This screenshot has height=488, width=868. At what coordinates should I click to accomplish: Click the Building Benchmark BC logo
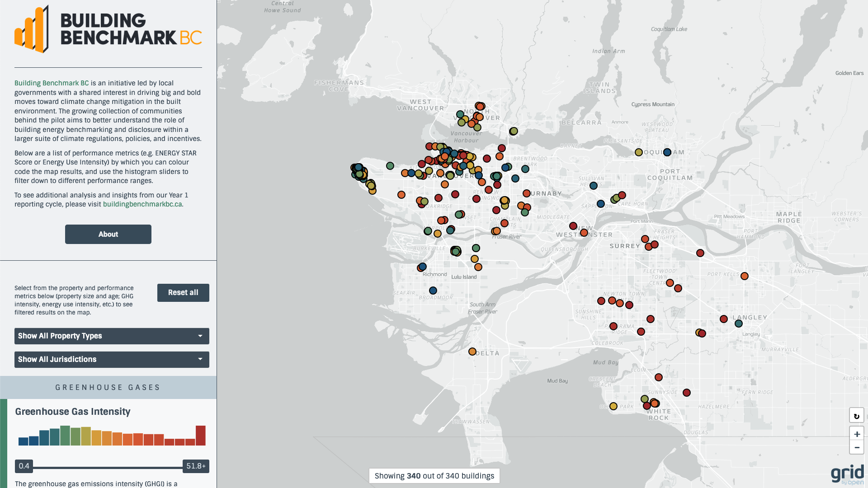click(108, 29)
